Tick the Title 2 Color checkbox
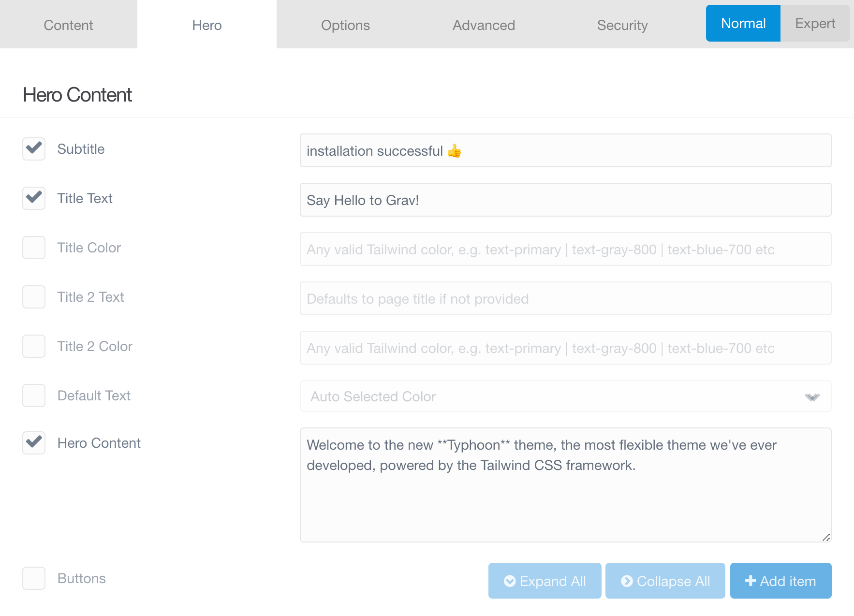This screenshot has width=854, height=616. click(34, 346)
